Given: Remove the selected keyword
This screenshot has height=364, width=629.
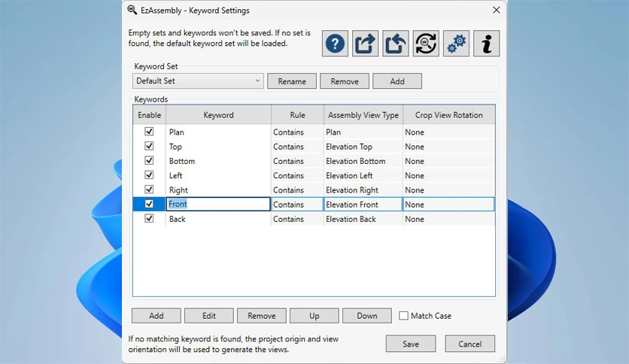Looking at the screenshot, I should click(x=262, y=316).
